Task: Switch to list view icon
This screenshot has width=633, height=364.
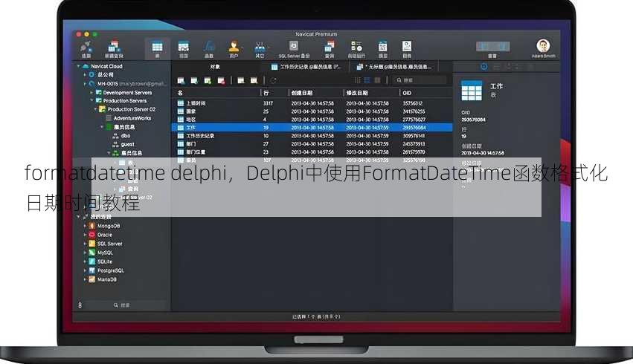Action: pos(357,80)
